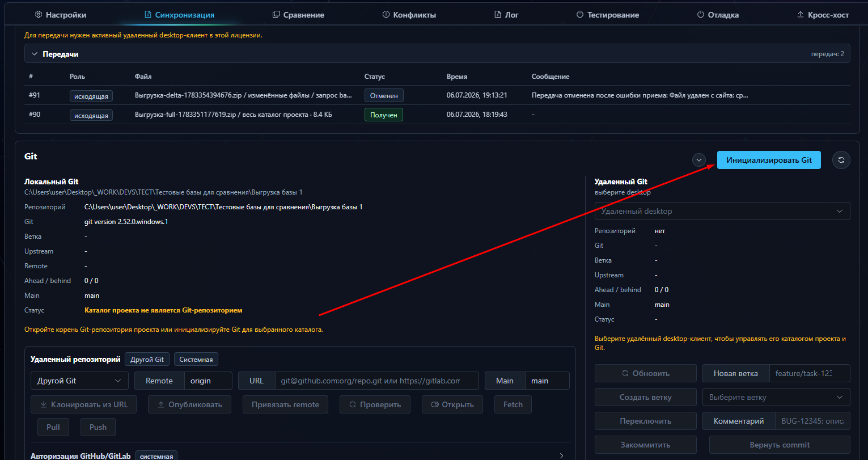Open the Настройки tab

61,15
